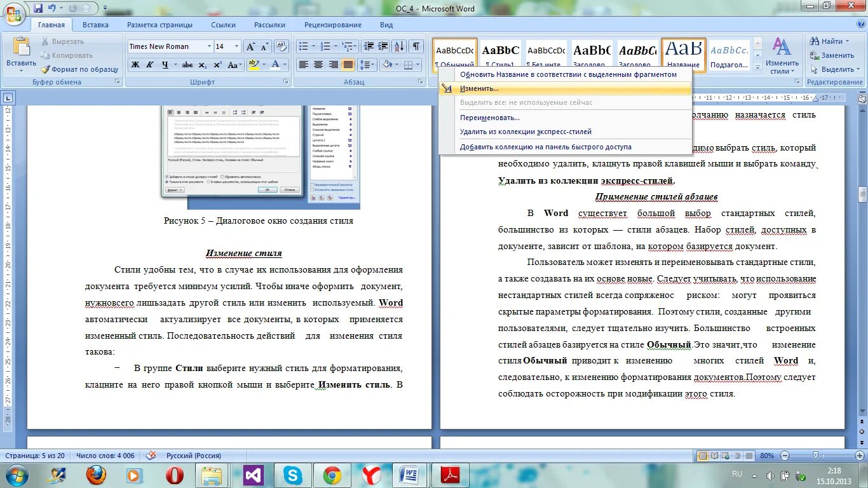Center align text
868x488 pixels.
pyautogui.click(x=318, y=65)
